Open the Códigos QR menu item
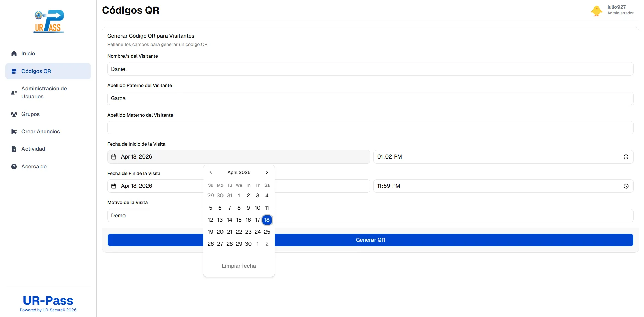The width and height of the screenshot is (644, 317). [x=48, y=71]
